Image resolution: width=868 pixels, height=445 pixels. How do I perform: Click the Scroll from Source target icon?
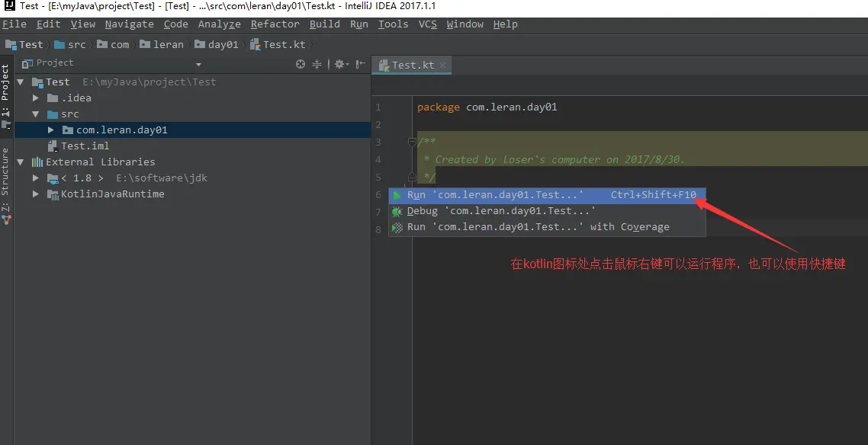(x=301, y=64)
